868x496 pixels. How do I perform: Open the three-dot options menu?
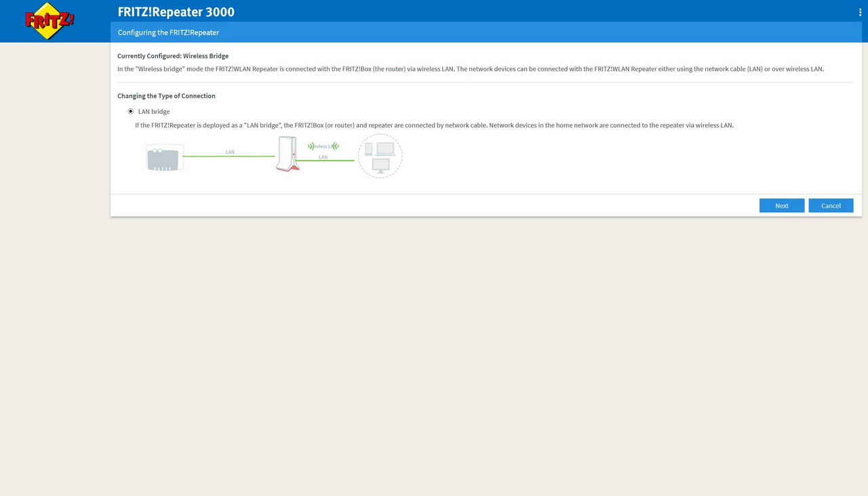[x=861, y=12]
